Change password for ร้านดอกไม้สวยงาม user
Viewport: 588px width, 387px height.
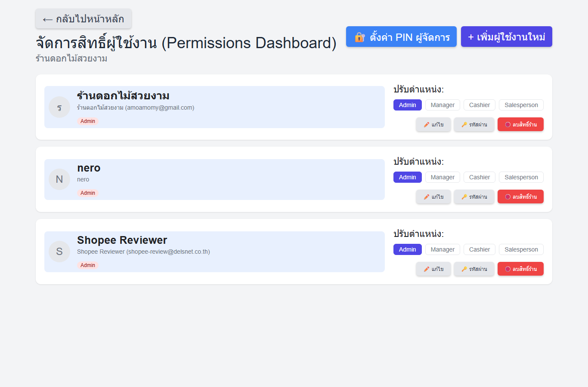(x=474, y=124)
